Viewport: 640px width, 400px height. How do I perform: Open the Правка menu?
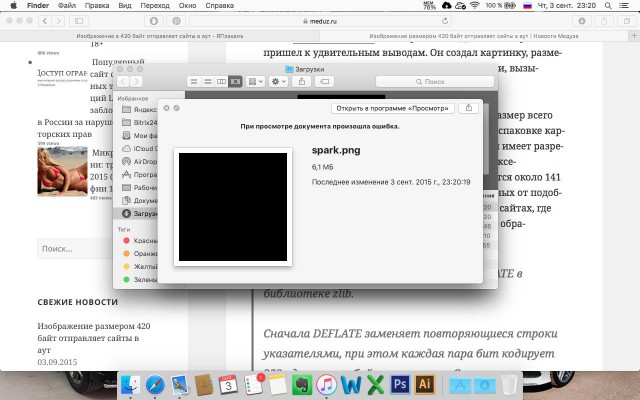point(97,6)
